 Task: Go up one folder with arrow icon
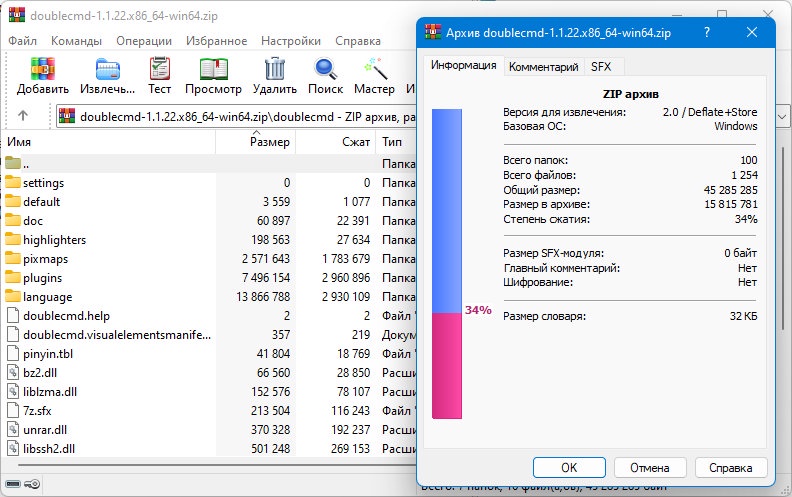coord(23,116)
